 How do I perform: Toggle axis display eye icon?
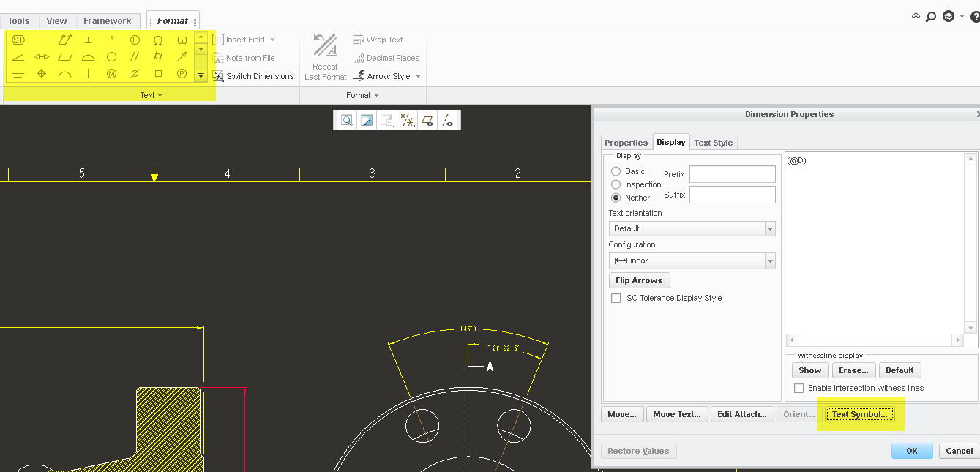click(x=449, y=121)
